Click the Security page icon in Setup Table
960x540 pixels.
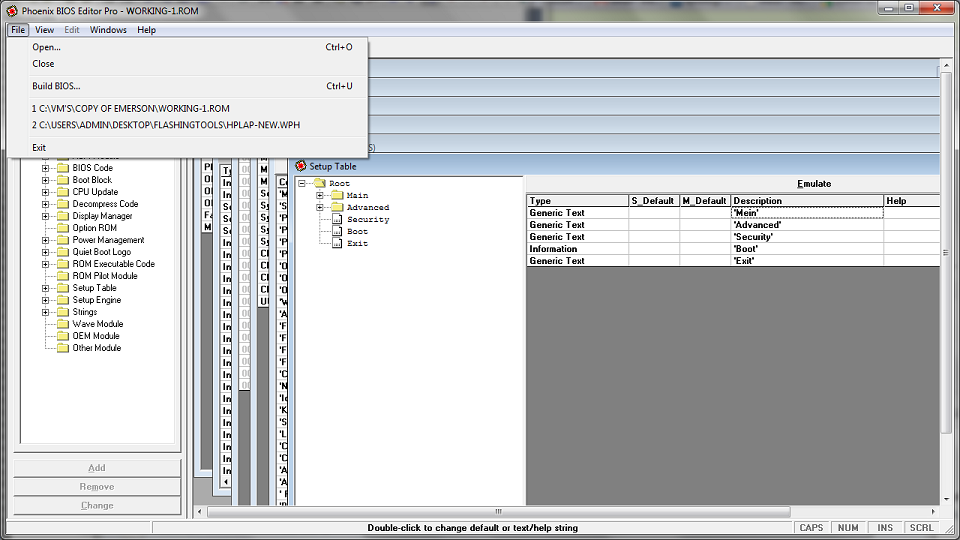coord(337,220)
